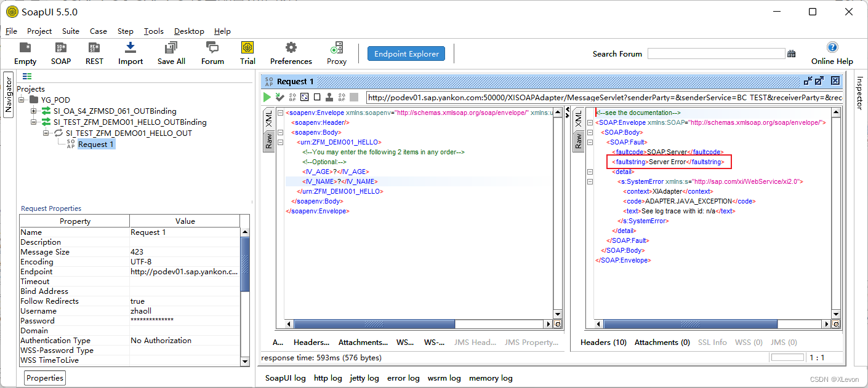Open Preferences from the toolbar
The image size is (868, 388).
coord(291,48)
